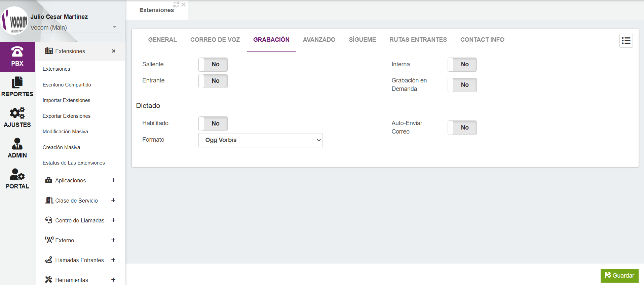The height and width of the screenshot is (285, 644).
Task: Open the PBX section icon
Action: pos(17,51)
